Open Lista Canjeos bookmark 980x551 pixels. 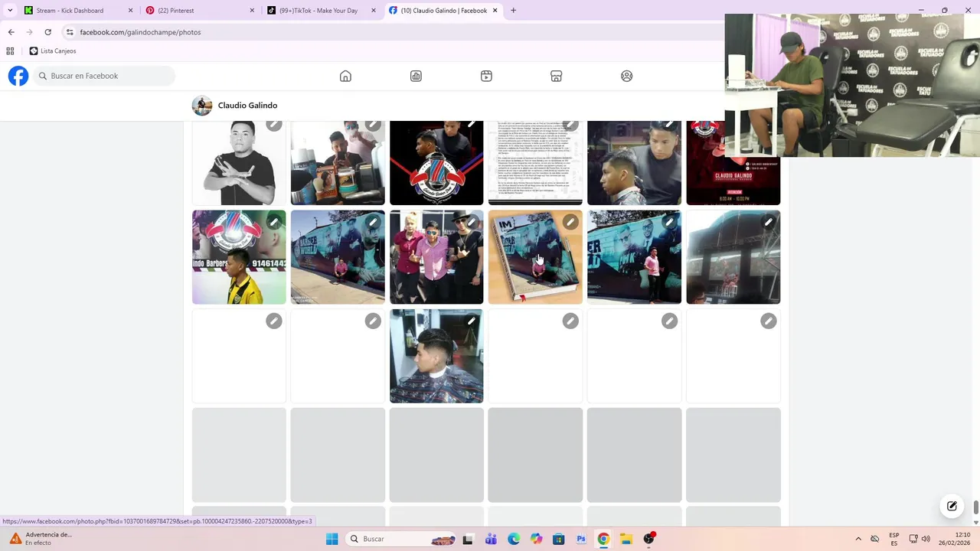53,51
